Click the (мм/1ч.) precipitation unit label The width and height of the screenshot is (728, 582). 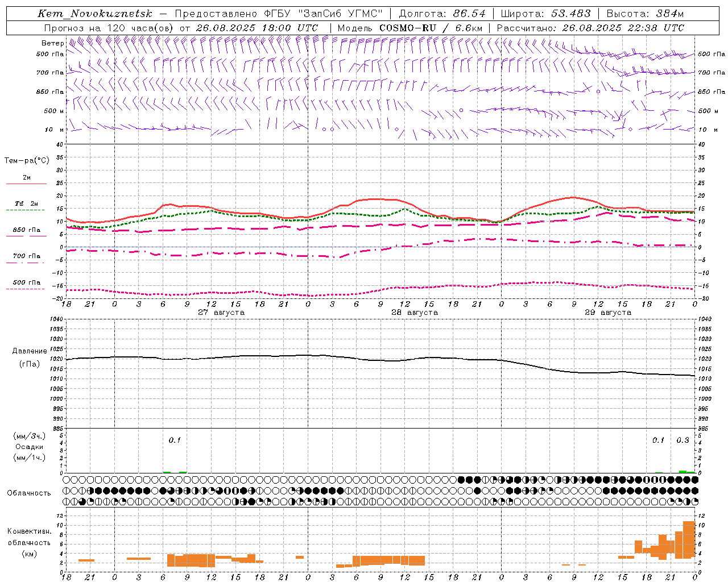30,458
